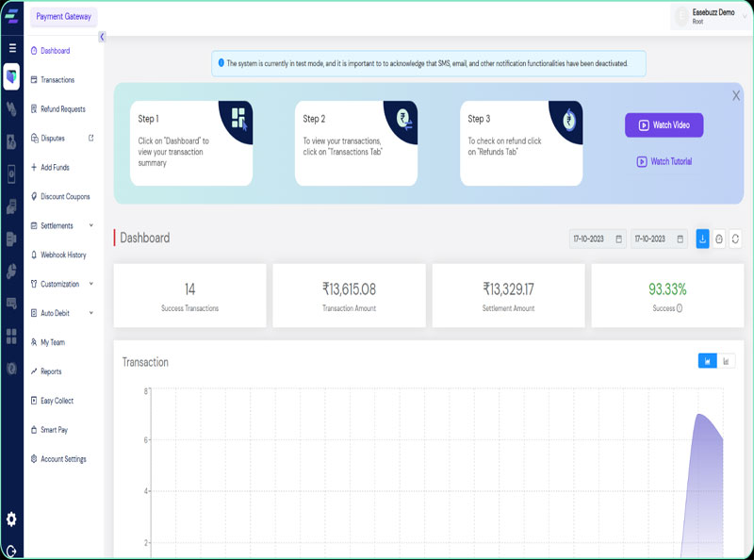The width and height of the screenshot is (754, 560).
Task: Open the Watch Tutorial link
Action: pos(664,161)
